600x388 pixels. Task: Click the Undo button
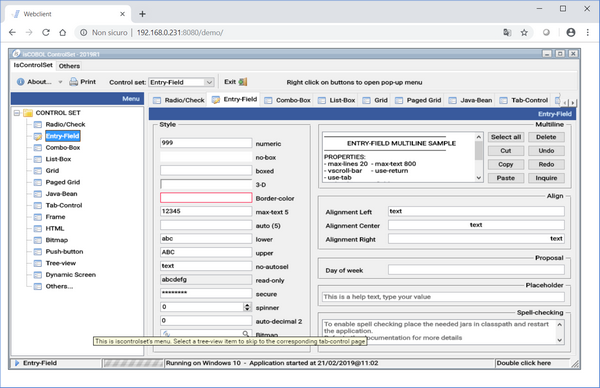546,151
